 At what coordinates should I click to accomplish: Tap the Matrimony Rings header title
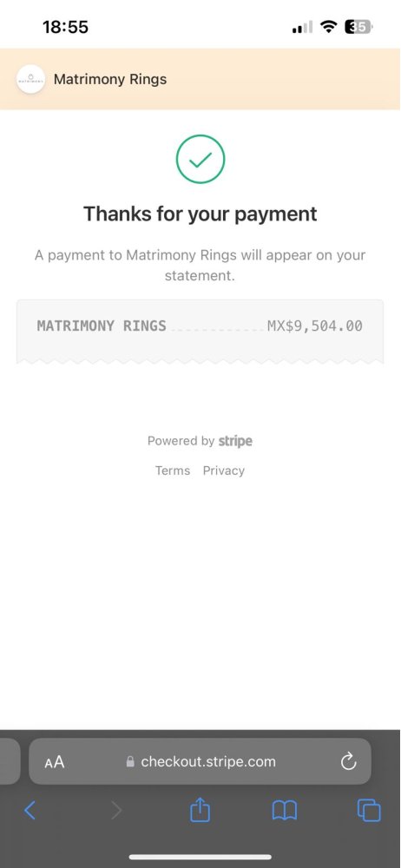tap(110, 79)
